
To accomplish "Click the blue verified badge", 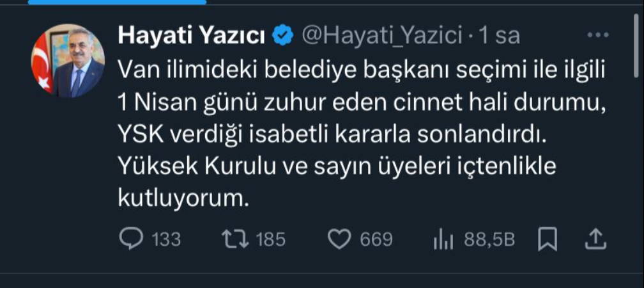I will 283,36.
